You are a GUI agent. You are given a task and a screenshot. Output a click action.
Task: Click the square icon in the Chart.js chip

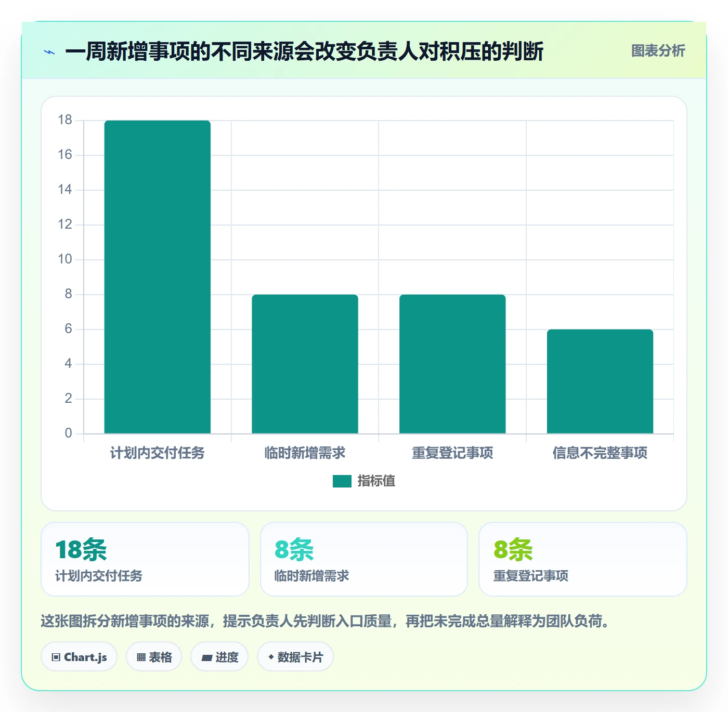(x=56, y=657)
